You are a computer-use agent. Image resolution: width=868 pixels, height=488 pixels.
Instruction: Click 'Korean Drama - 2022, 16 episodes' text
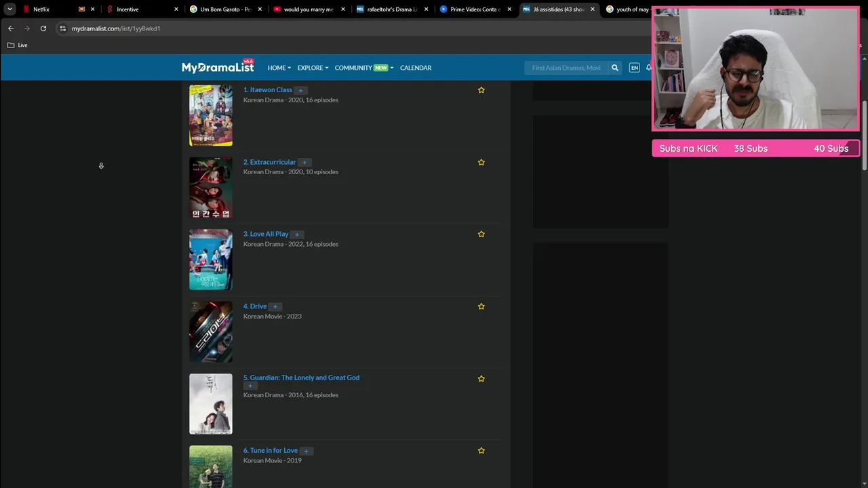[291, 244]
